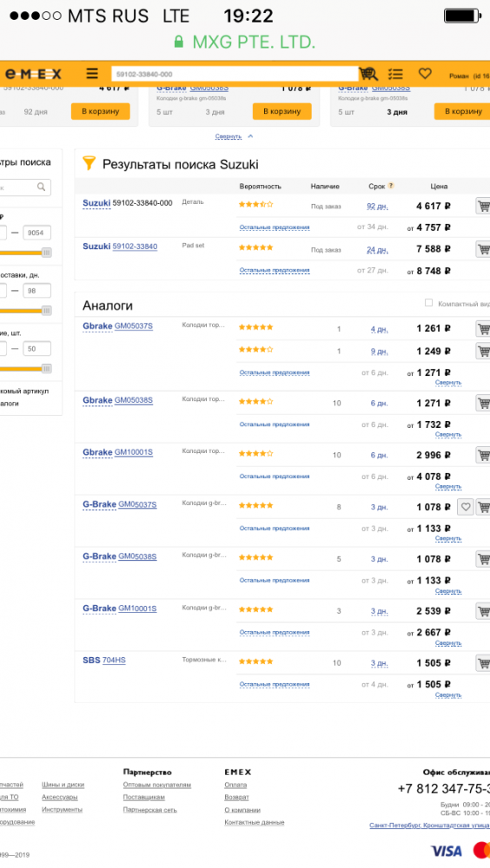Open G-Brake GM10001S part link
The width and height of the screenshot is (490, 868).
(x=137, y=608)
